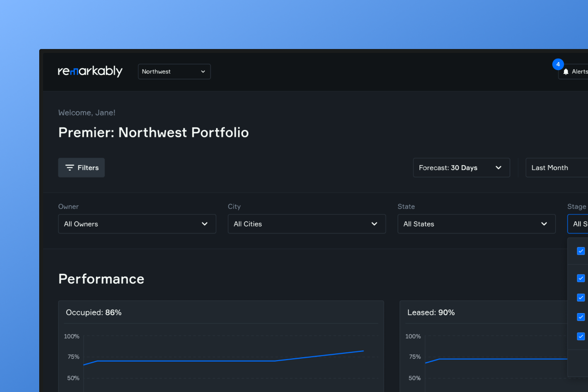Click the Alerts bell icon
This screenshot has height=392, width=588.
tap(566, 72)
